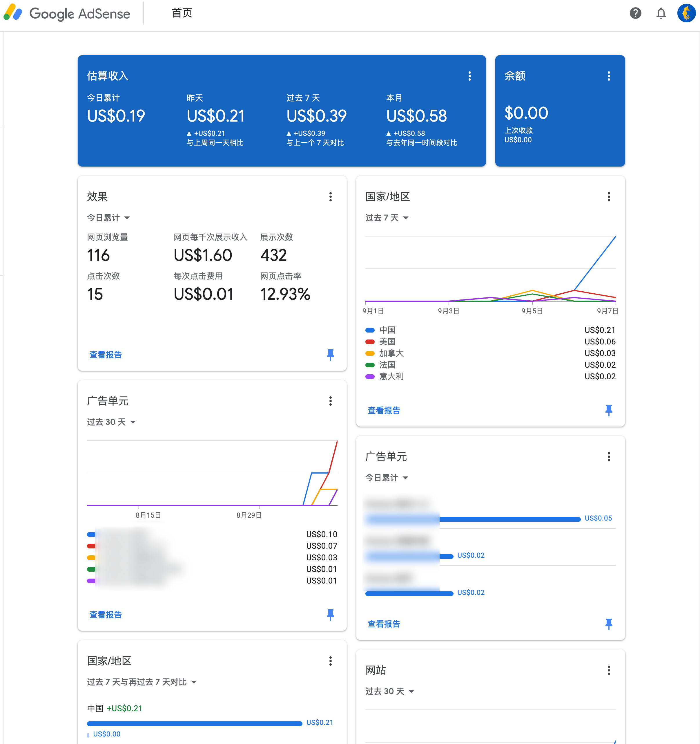Click the 昨天 US$0.21 earnings value
The image size is (700, 744).
(216, 116)
